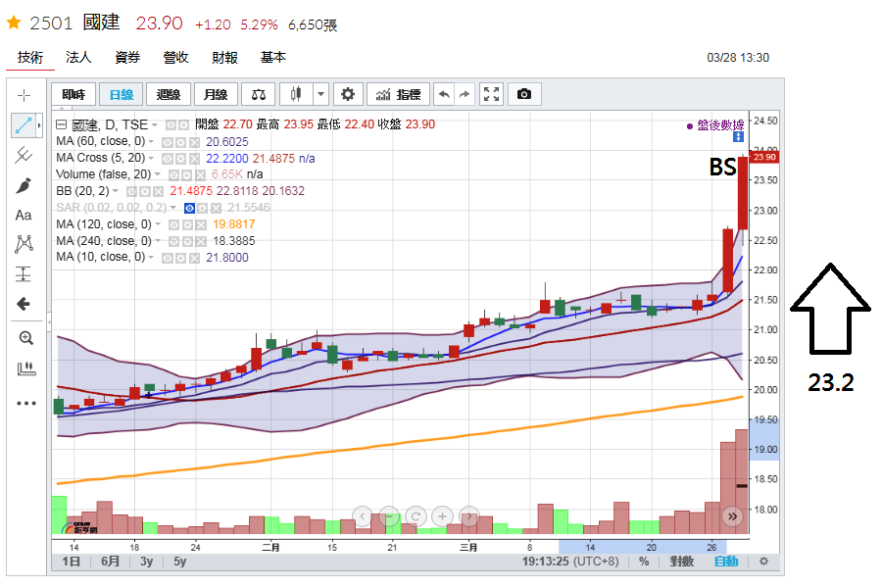The image size is (882, 588).
Task: Open chart settings gear in toolbar
Action: coord(348,94)
